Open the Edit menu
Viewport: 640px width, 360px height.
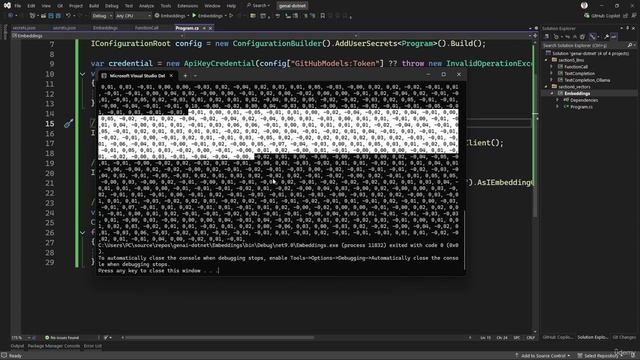(31, 6)
